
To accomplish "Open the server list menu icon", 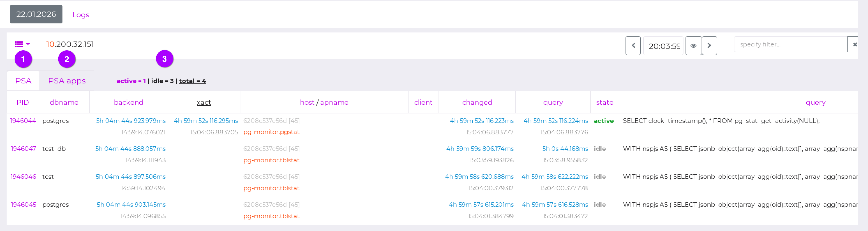I will (22, 44).
